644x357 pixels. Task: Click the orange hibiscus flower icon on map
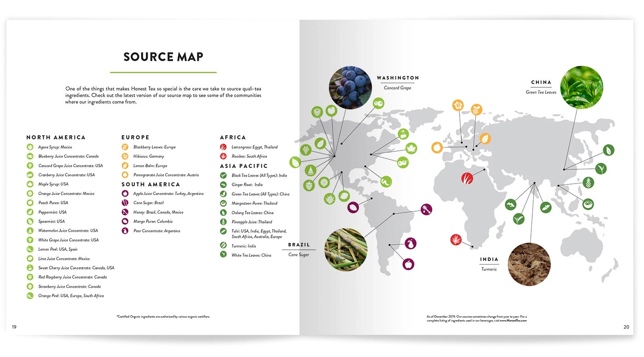pyautogui.click(x=458, y=105)
